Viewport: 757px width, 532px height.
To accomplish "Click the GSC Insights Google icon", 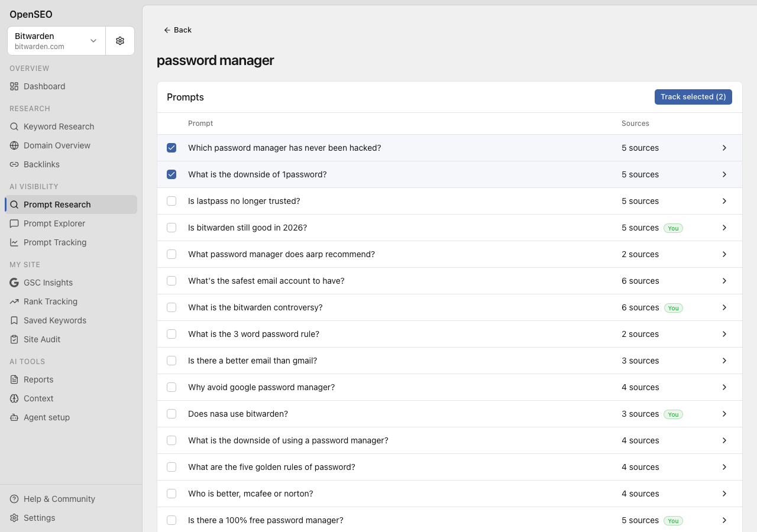I will (14, 283).
